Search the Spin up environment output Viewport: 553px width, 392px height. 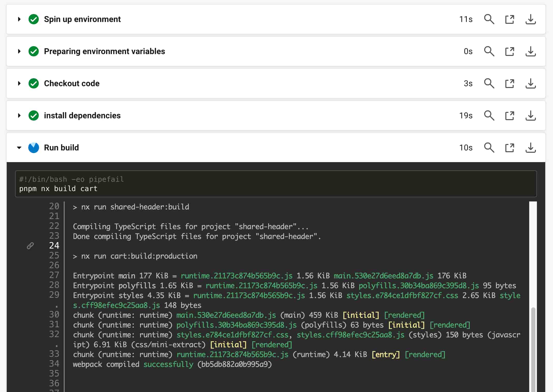[x=489, y=19]
